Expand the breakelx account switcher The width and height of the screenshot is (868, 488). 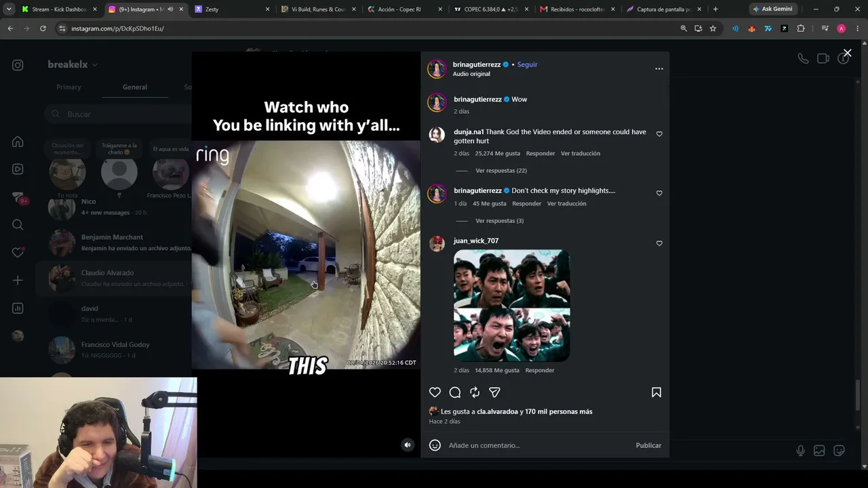tap(73, 64)
